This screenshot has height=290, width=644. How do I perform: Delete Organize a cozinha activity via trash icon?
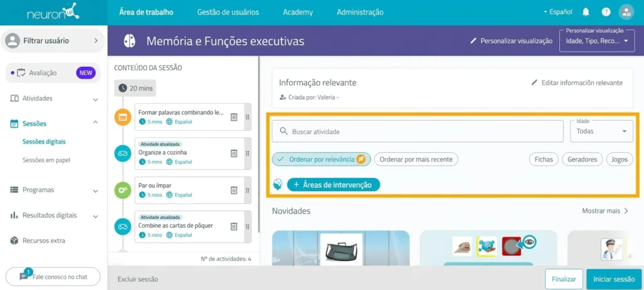234,153
